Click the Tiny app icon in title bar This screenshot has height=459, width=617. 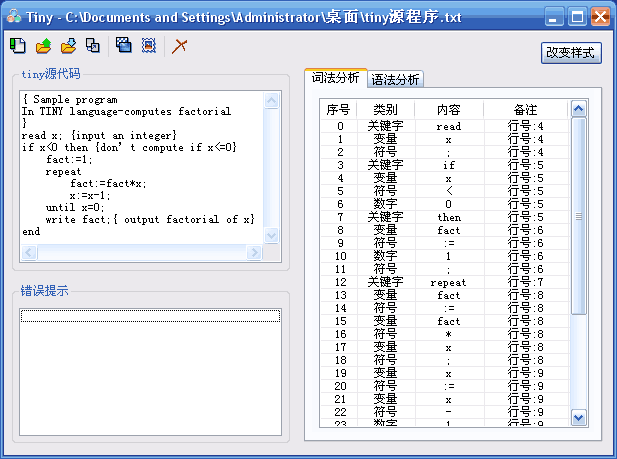[x=13, y=16]
